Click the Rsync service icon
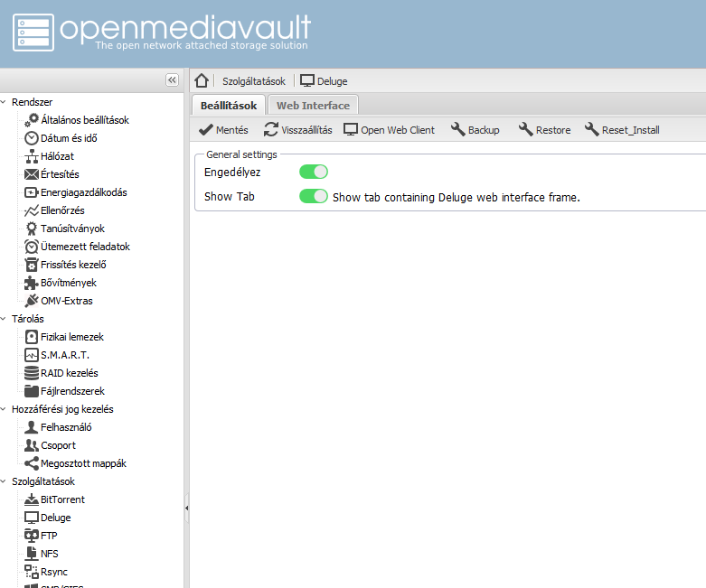 (32, 572)
